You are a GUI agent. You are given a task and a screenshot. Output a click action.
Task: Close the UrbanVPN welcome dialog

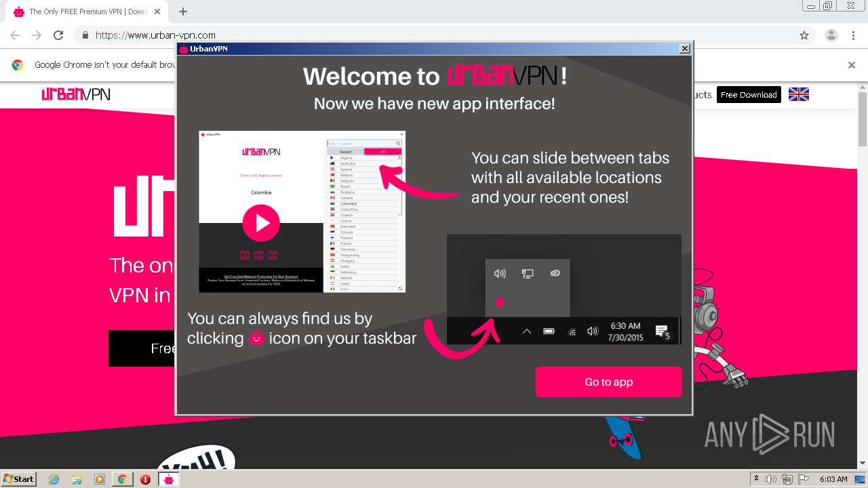point(685,49)
